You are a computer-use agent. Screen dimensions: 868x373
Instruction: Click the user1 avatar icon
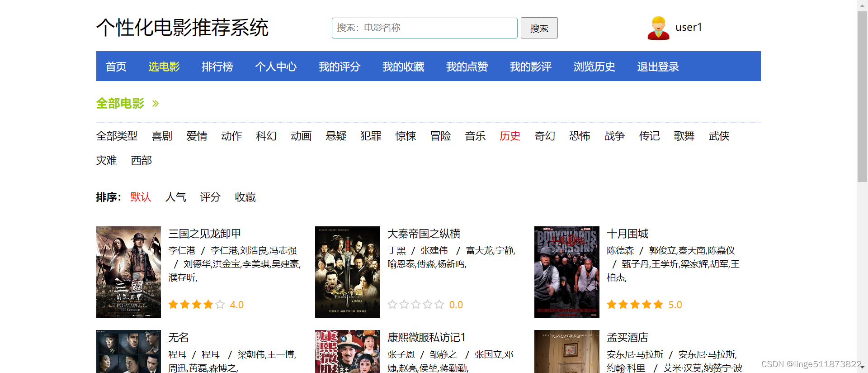tap(658, 28)
